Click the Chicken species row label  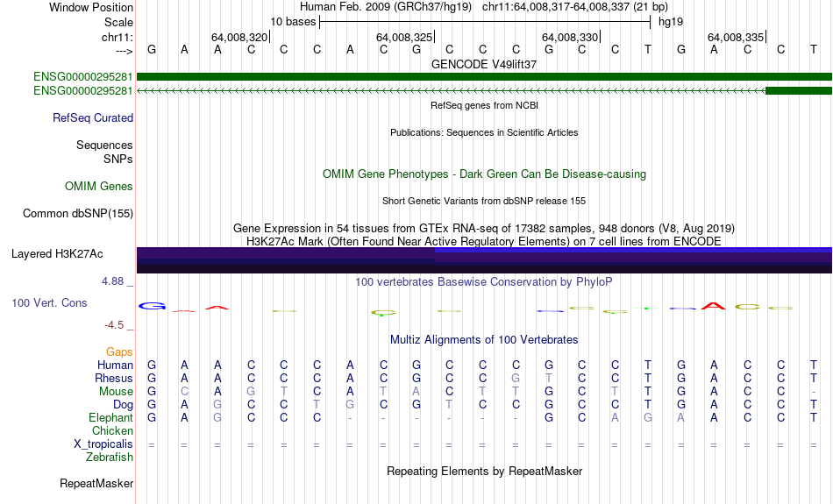tap(112, 430)
